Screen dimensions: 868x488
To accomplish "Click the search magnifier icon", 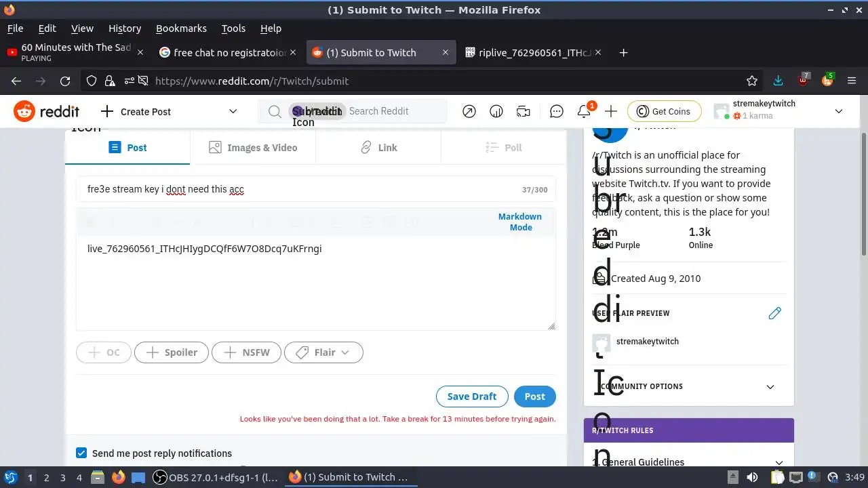I will 275,111.
